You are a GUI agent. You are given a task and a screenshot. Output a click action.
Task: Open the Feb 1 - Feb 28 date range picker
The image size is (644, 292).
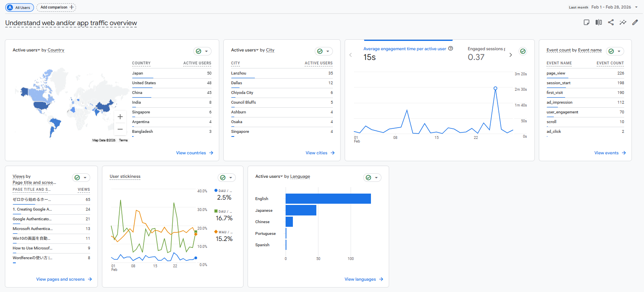(x=611, y=7)
